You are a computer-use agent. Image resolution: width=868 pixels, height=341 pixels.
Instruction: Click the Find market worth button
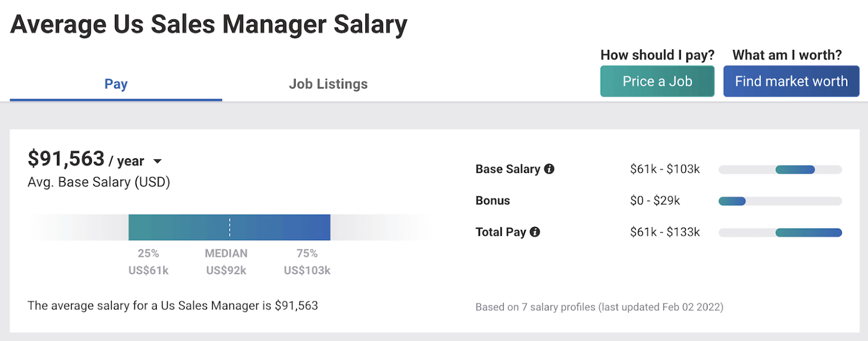pyautogui.click(x=791, y=81)
